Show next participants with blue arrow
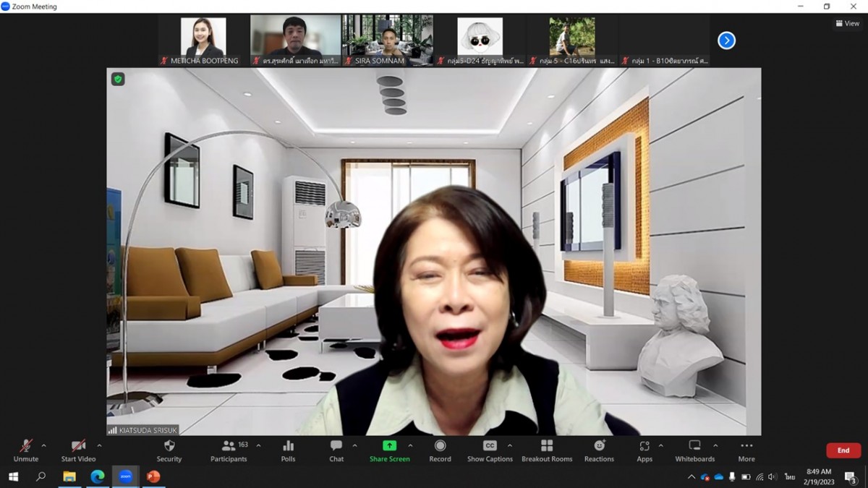Image resolution: width=868 pixels, height=488 pixels. tap(726, 40)
